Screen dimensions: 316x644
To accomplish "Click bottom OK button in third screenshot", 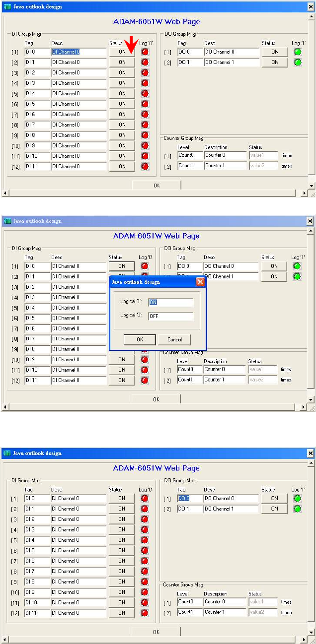I will click(156, 632).
